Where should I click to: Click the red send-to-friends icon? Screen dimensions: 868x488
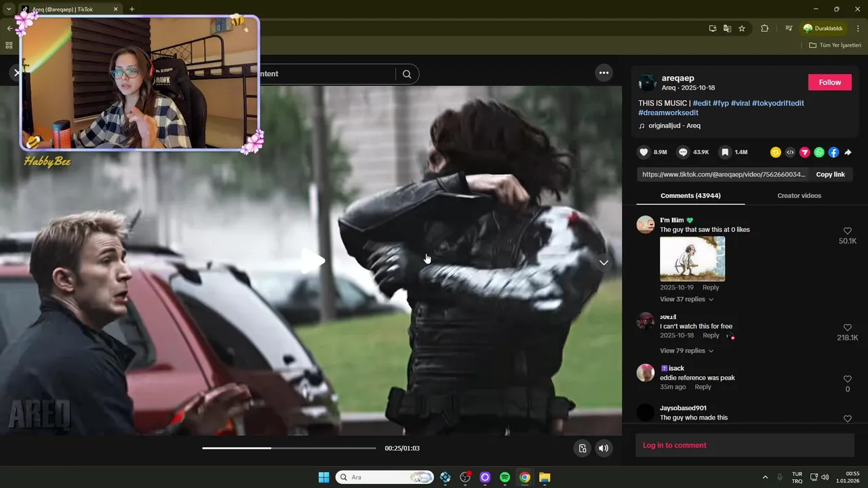804,152
